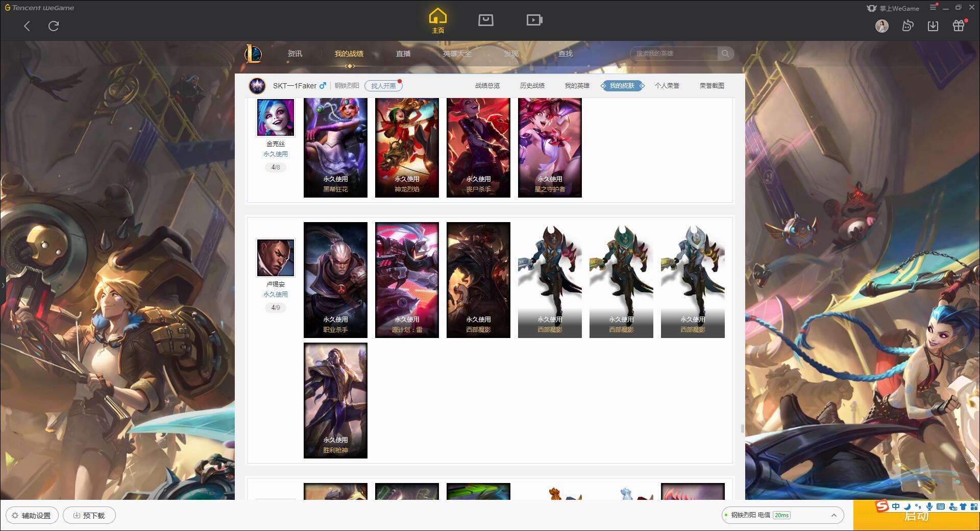Open the 源计划：雷 skin card
Screen dimensions: 980x531
coord(407,280)
